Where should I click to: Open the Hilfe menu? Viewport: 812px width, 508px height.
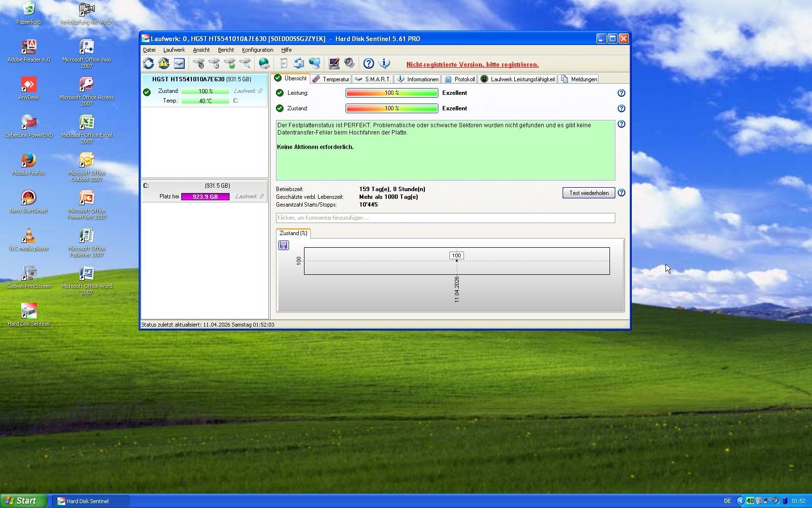(286, 50)
